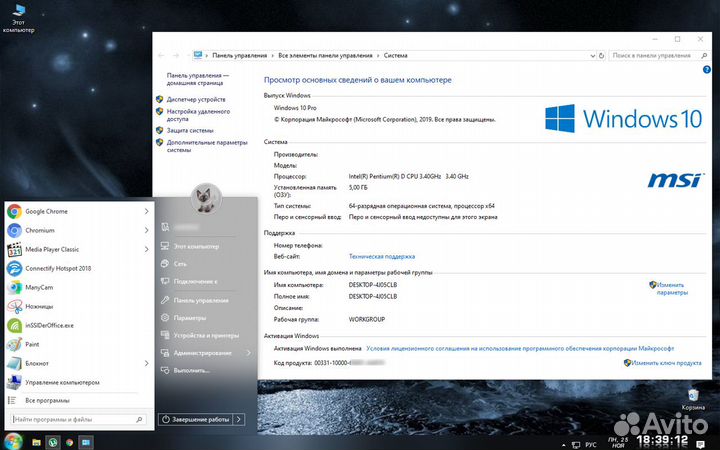Open Защита системы link
720x450 pixels.
coord(190,130)
